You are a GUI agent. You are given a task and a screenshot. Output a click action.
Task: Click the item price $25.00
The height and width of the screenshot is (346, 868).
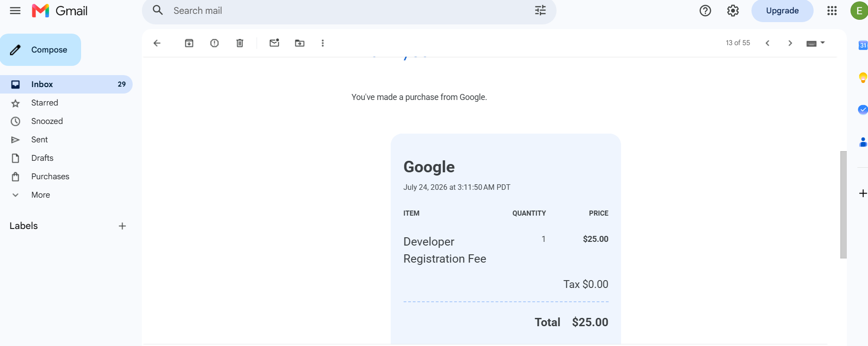(595, 239)
